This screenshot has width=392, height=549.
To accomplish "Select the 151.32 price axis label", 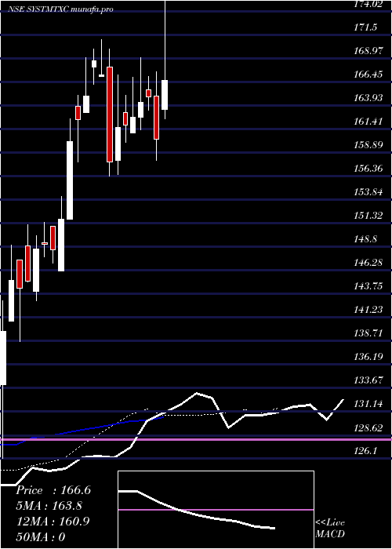I will [368, 216].
